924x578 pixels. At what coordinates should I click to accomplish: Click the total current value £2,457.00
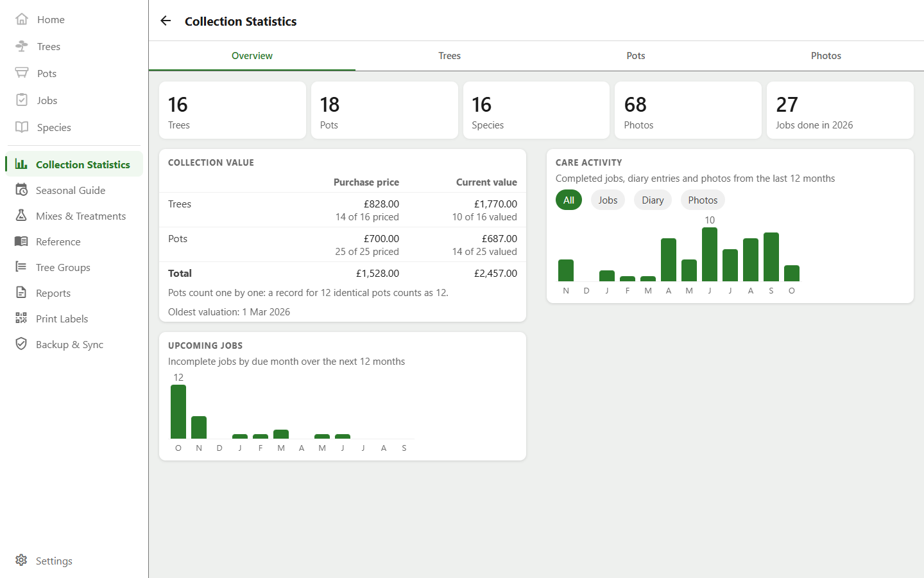tap(495, 273)
